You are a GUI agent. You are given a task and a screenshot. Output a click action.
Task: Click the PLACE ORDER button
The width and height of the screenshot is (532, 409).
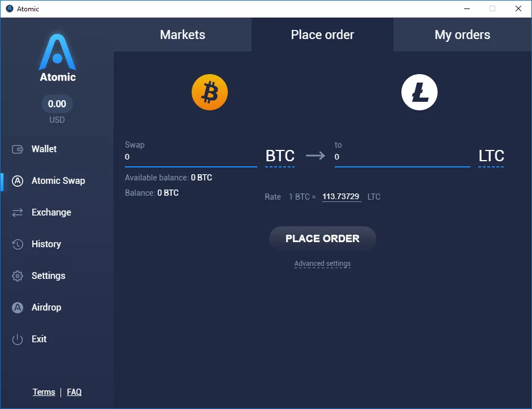323,239
